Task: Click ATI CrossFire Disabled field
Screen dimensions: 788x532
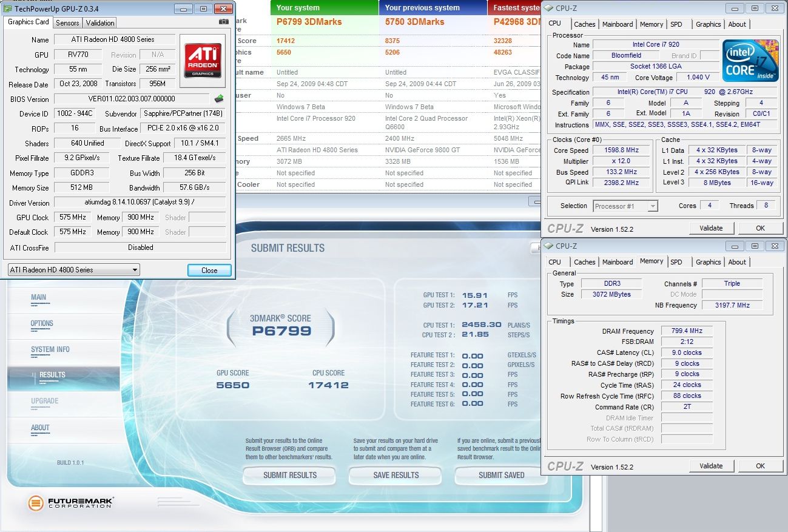Action: [140, 247]
